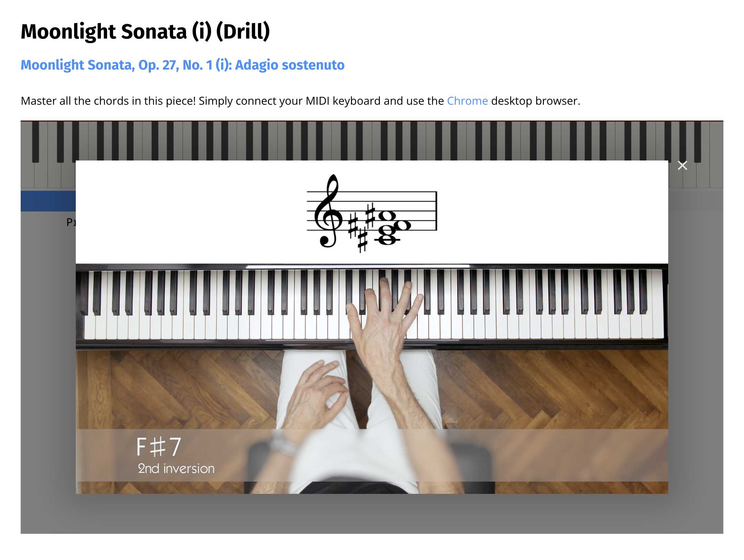744x560 pixels.
Task: Close the chord video popup
Action: pos(682,165)
